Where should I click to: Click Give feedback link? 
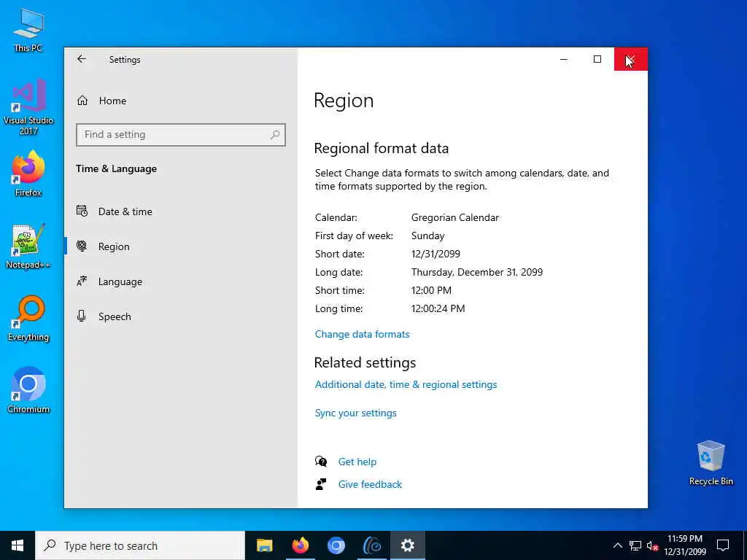tap(370, 485)
